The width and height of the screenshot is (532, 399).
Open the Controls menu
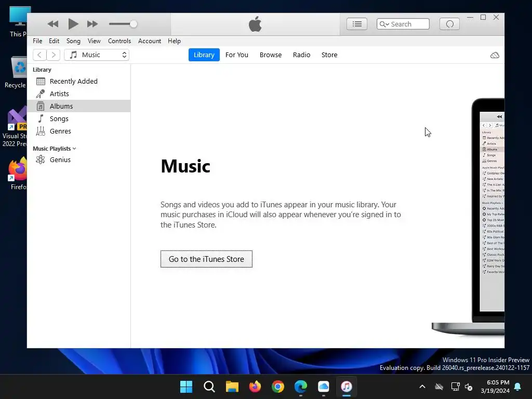[x=119, y=41]
